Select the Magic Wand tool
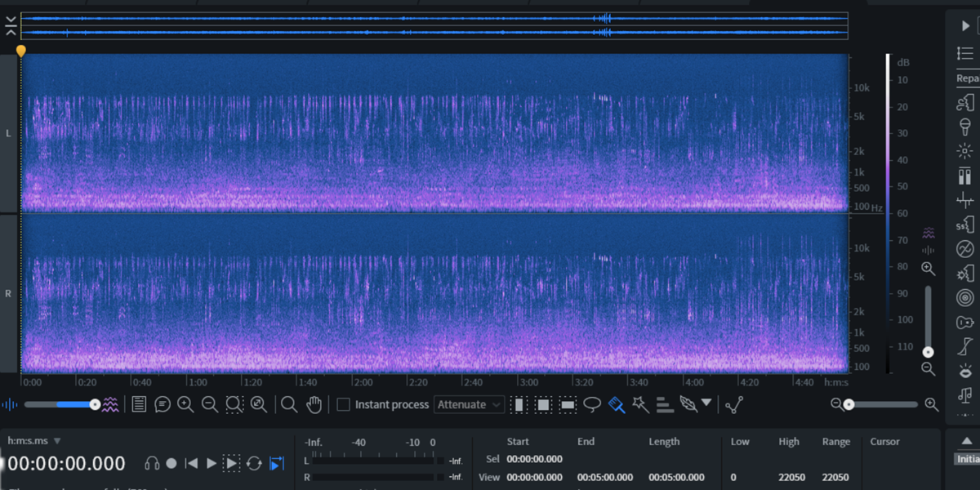This screenshot has height=490, width=980. [640, 404]
